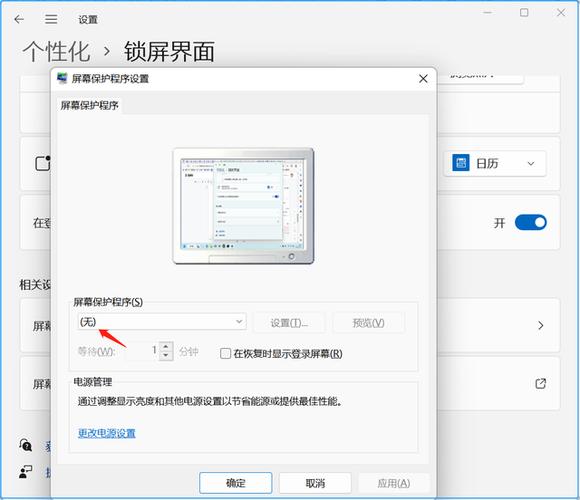Open the screen timeout row chevron

(x=540, y=325)
